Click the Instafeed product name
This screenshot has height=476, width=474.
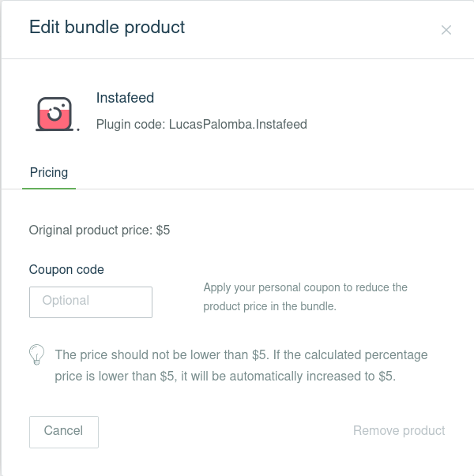125,99
